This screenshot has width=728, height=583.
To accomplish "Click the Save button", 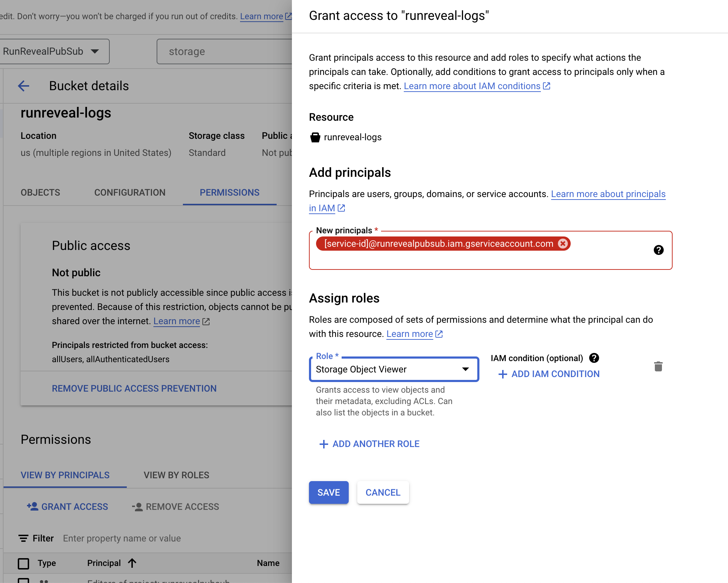I will pos(328,492).
